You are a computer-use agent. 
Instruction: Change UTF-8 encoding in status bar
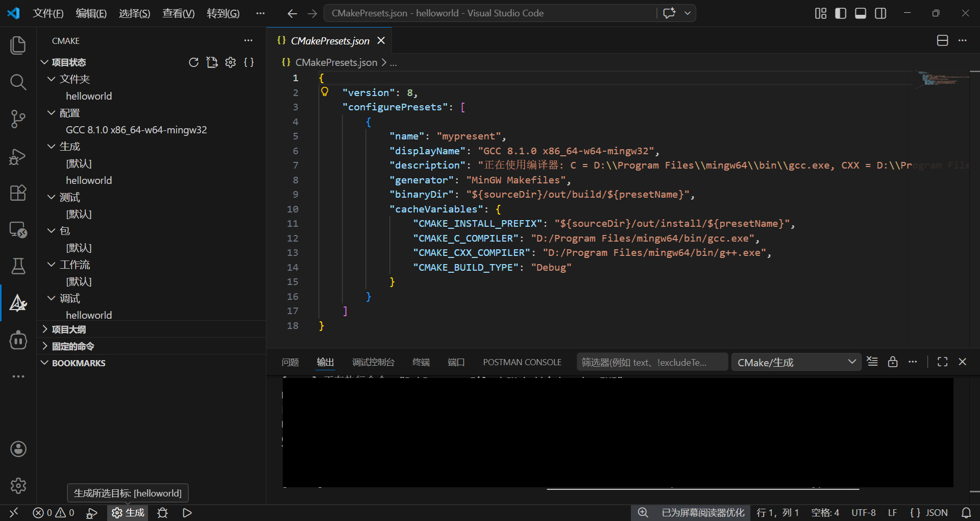tap(864, 513)
